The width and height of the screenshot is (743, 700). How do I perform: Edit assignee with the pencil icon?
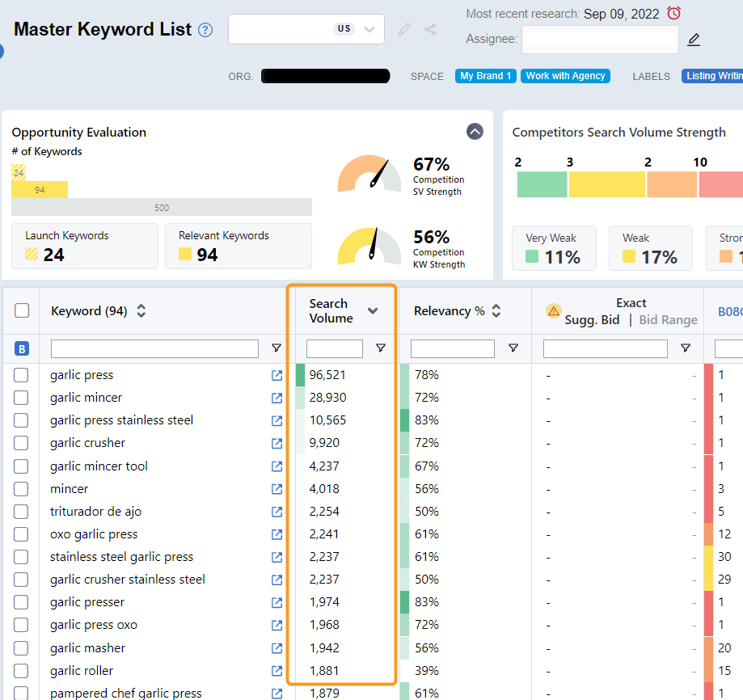tap(694, 40)
